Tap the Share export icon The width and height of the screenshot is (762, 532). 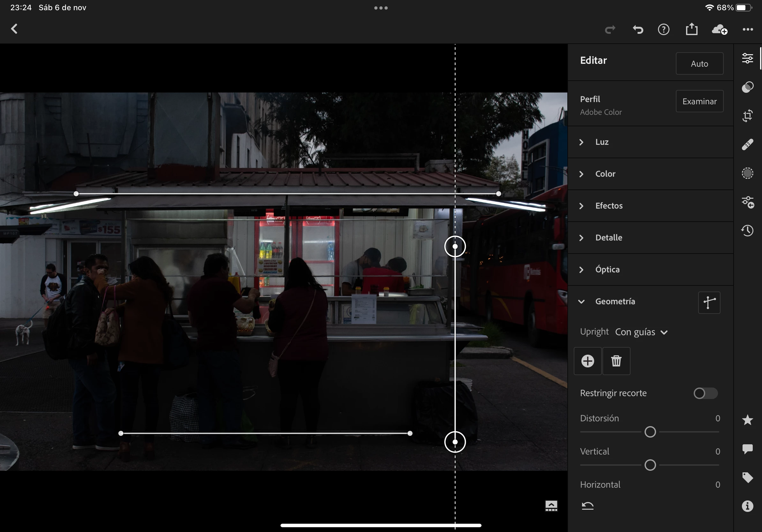pos(692,29)
